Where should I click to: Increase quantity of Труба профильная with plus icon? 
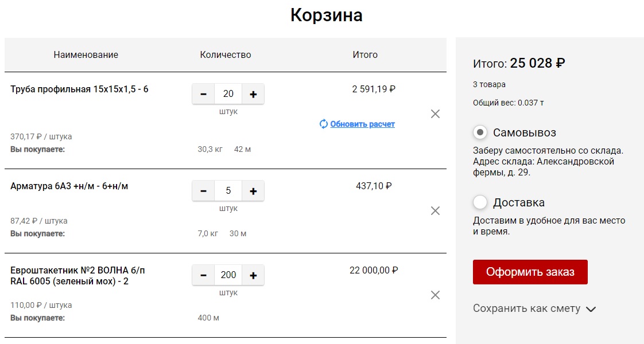tap(253, 93)
